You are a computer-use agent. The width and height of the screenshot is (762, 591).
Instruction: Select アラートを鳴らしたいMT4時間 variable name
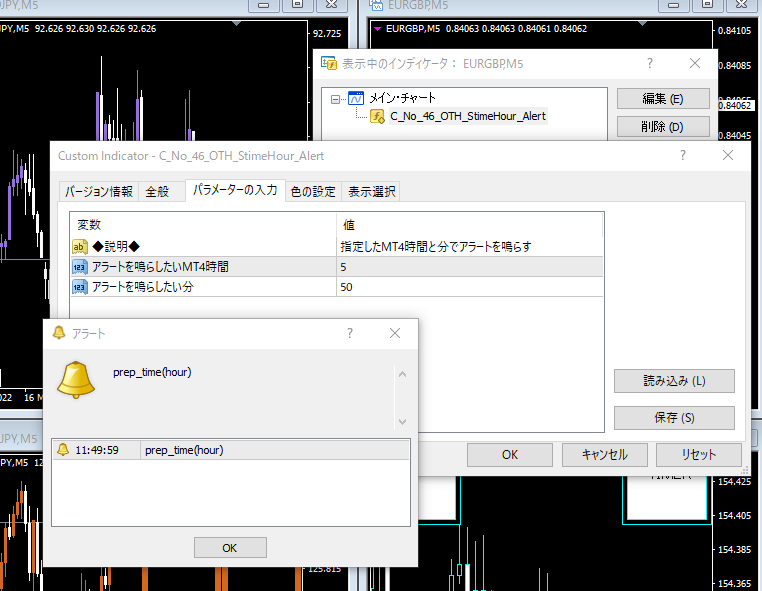point(160,267)
